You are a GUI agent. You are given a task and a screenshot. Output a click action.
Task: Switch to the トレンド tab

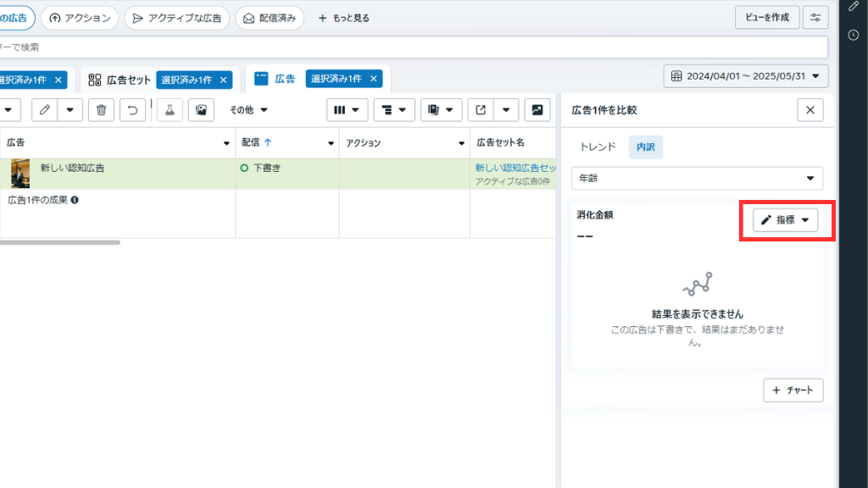598,147
